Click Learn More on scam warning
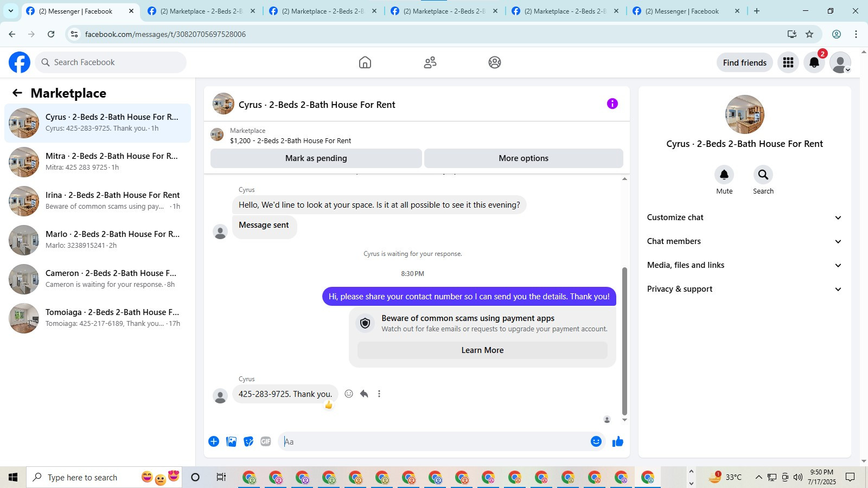This screenshot has height=488, width=868. pyautogui.click(x=482, y=350)
